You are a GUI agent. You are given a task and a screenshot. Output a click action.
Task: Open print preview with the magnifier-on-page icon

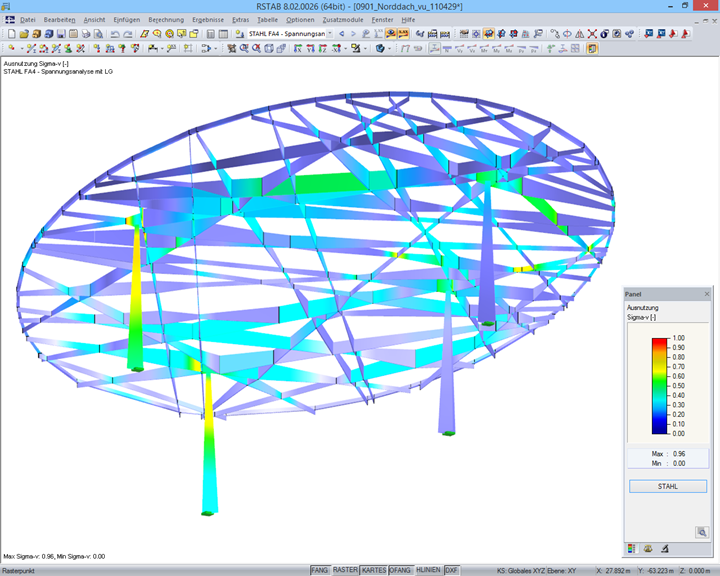tap(98, 34)
